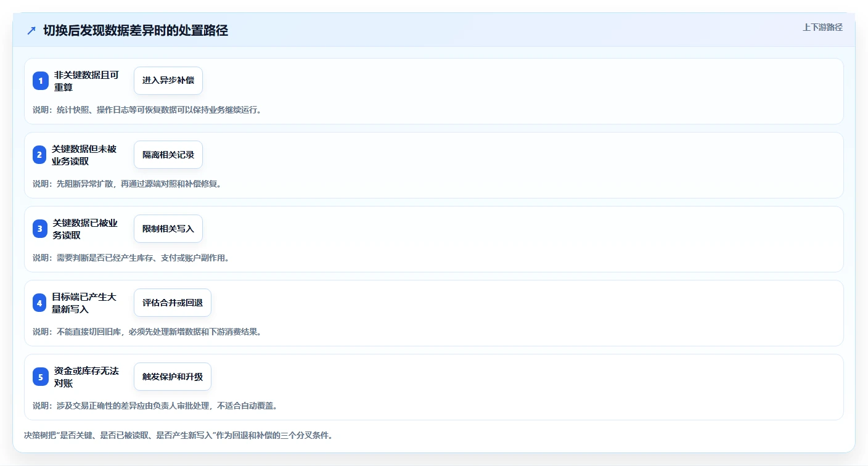This screenshot has height=466, width=868.
Task: Click the arrow icon beside the panel title
Action: pos(31,30)
